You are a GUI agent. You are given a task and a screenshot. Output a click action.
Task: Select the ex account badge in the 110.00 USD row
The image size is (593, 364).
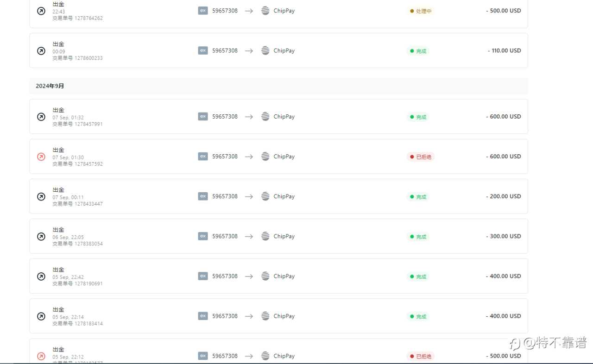(203, 50)
